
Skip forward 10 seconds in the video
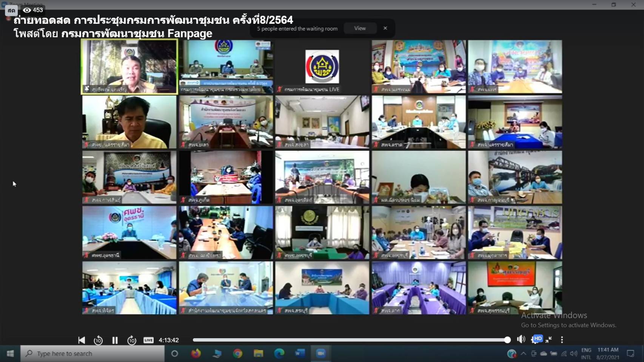132,340
